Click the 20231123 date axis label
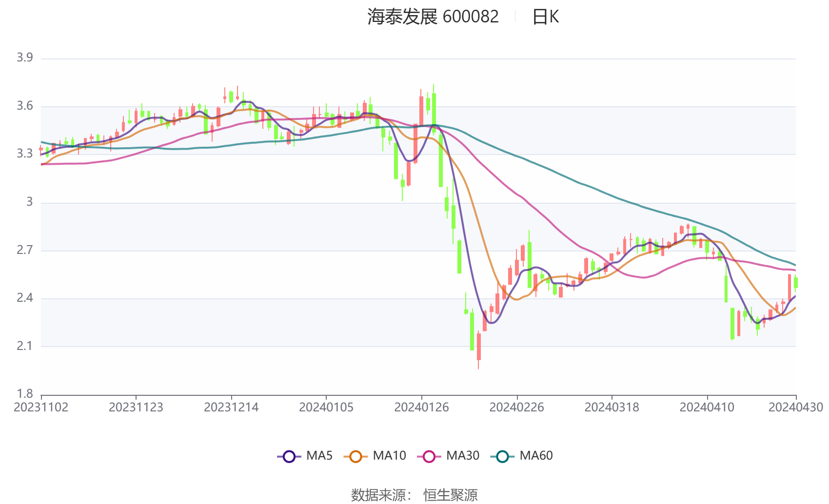This screenshot has width=829, height=504. [136, 407]
